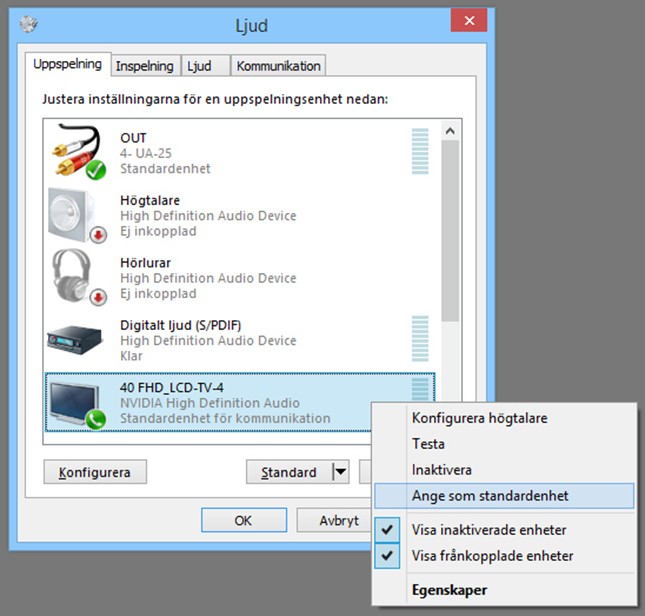Choose Ange som standardenhet from context menu

(490, 495)
